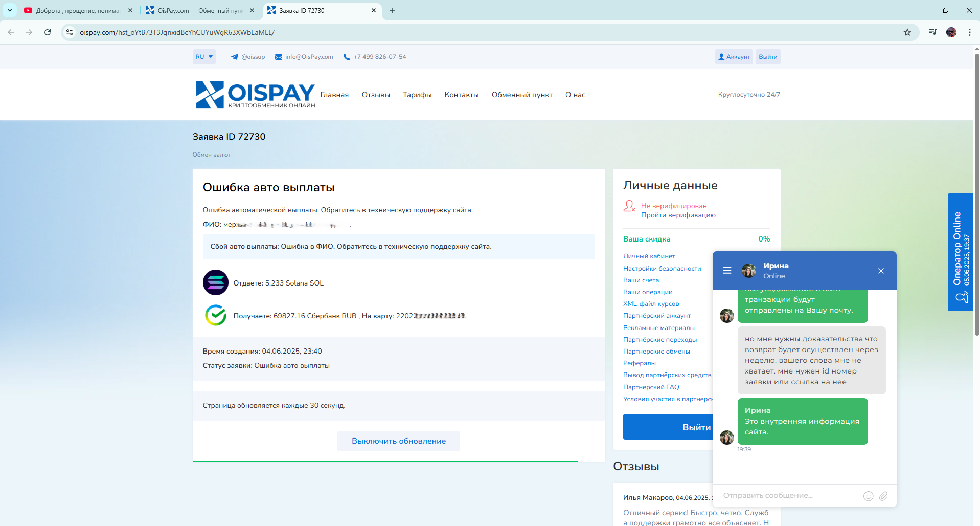The image size is (980, 526).
Task: Click the +7 499 826-07-54 phone link
Action: click(x=380, y=57)
